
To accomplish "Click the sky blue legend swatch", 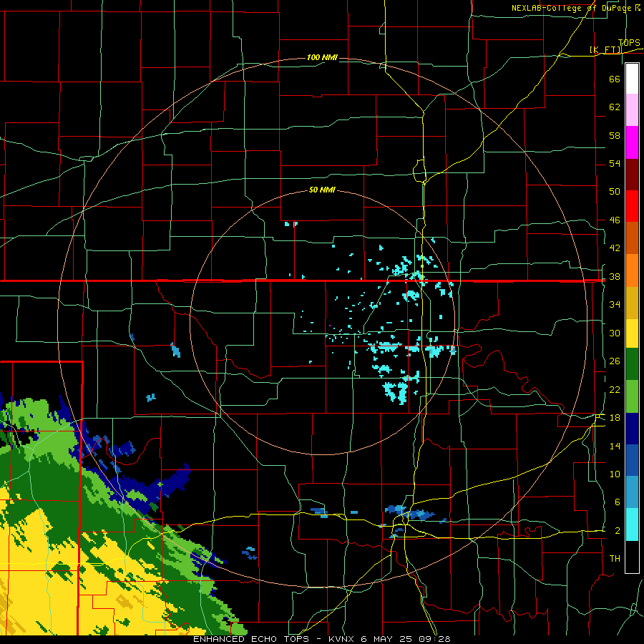I will click(x=632, y=492).
